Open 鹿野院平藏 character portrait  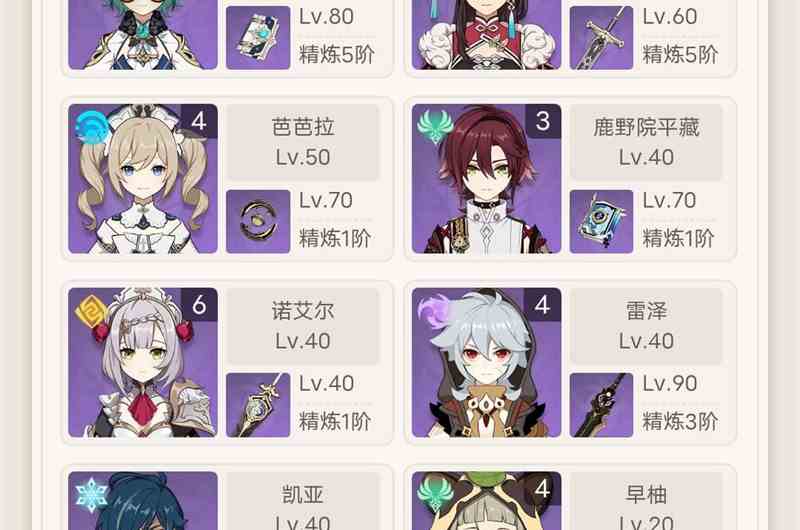487,179
